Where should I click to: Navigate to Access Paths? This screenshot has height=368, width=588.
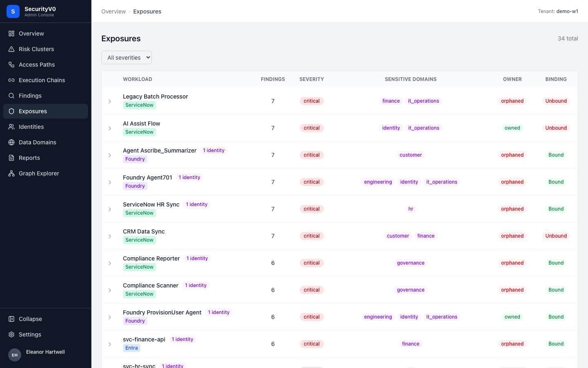45,65
